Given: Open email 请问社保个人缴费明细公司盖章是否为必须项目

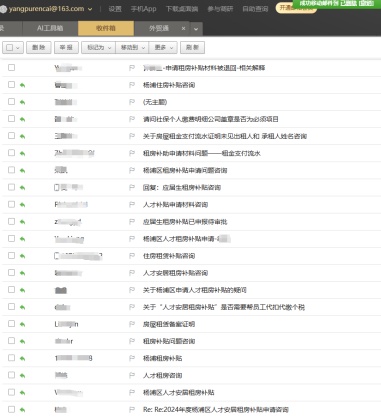Looking at the screenshot, I should tap(211, 119).
